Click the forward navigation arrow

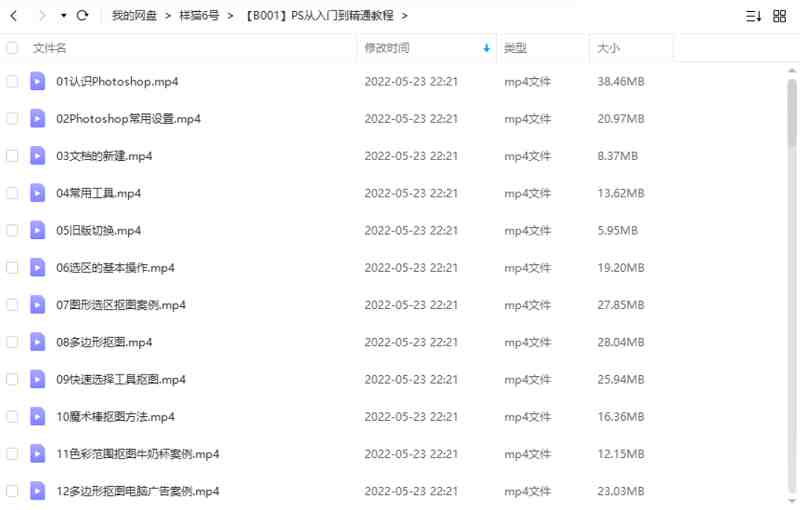click(42, 16)
